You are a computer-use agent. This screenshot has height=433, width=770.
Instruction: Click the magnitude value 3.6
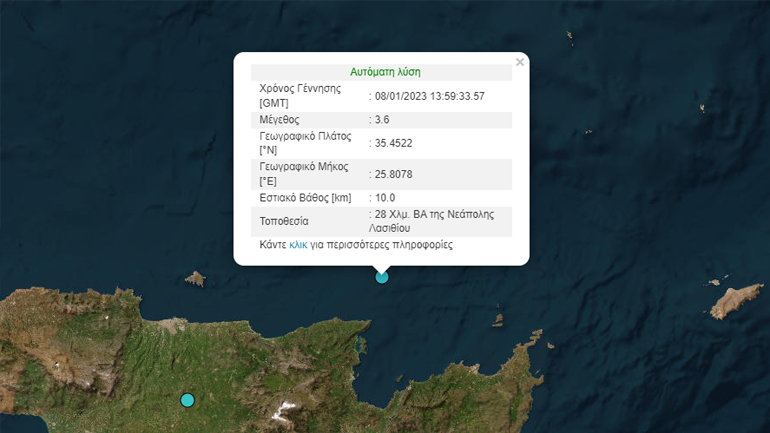pyautogui.click(x=381, y=120)
